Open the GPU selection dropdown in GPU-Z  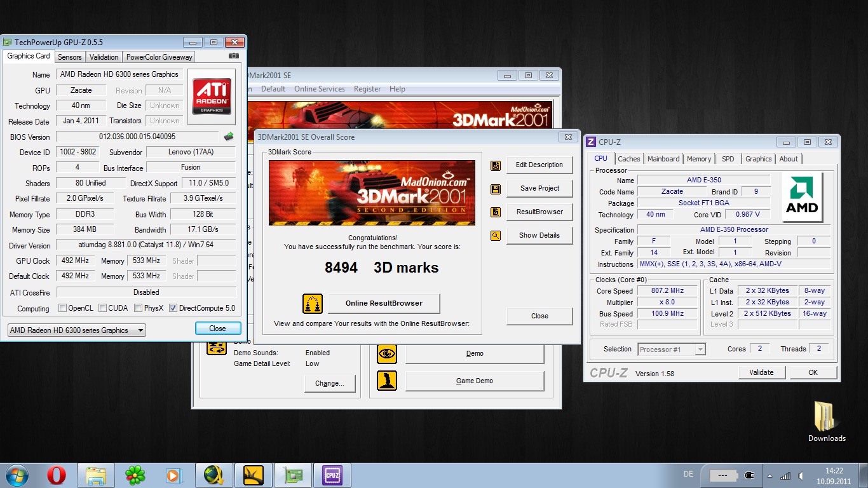pos(76,330)
